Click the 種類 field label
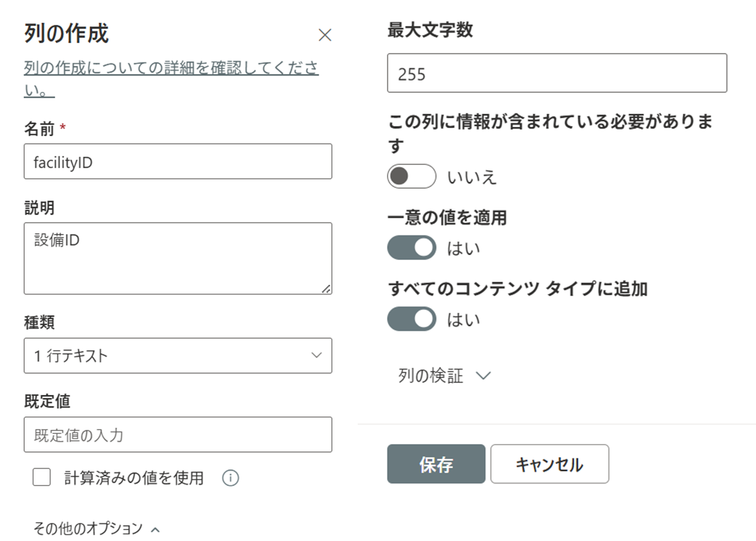This screenshot has width=756, height=541. (39, 322)
